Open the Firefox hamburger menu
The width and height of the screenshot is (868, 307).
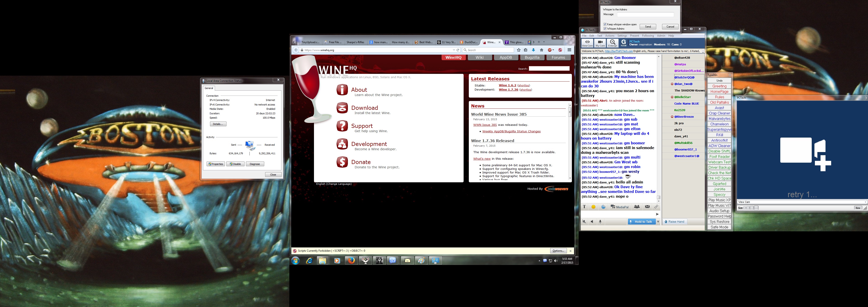coord(569,50)
